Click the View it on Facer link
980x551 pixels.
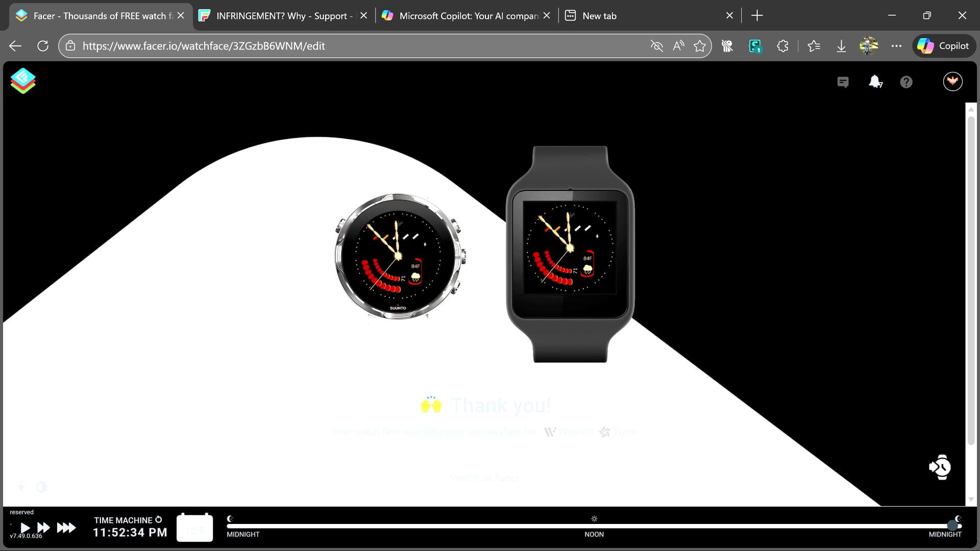point(484,478)
